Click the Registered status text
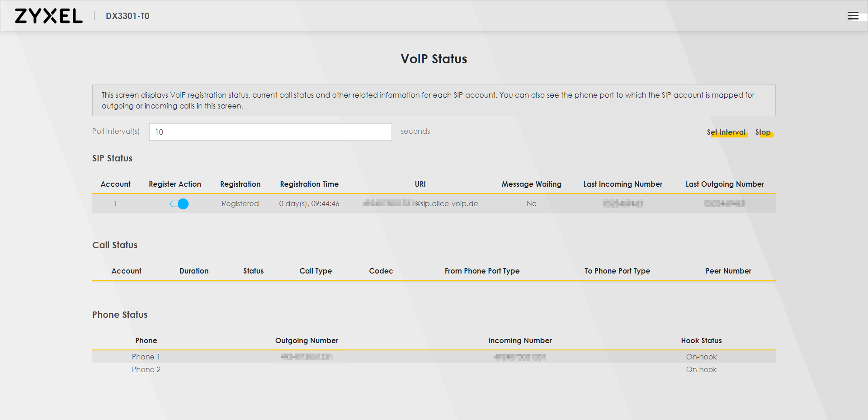The image size is (868, 420). pyautogui.click(x=240, y=203)
